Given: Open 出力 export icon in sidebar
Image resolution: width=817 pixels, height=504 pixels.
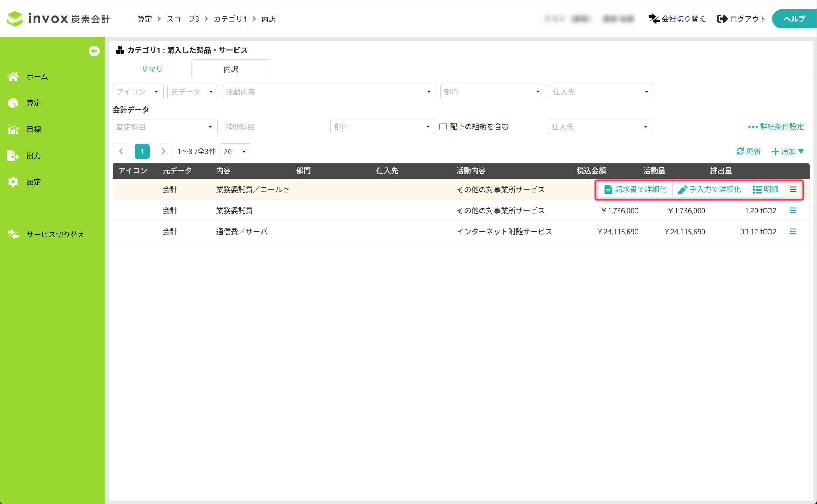Looking at the screenshot, I should coord(13,156).
